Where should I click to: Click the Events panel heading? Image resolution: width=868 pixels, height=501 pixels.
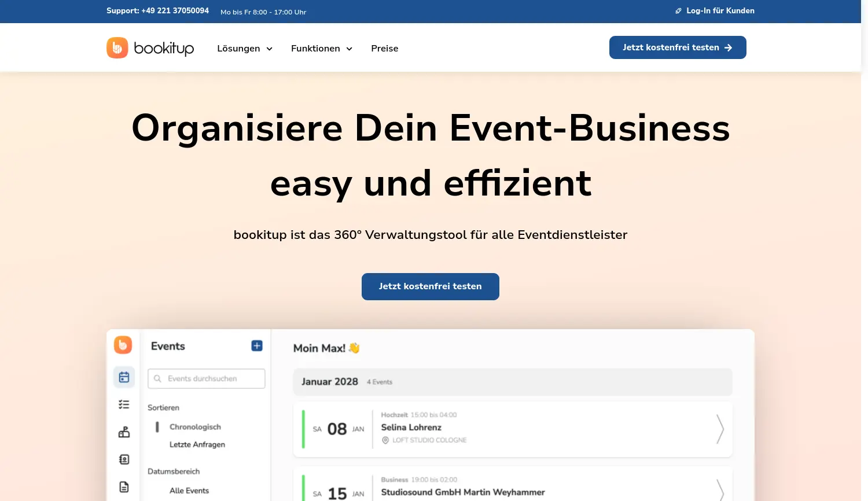(168, 346)
